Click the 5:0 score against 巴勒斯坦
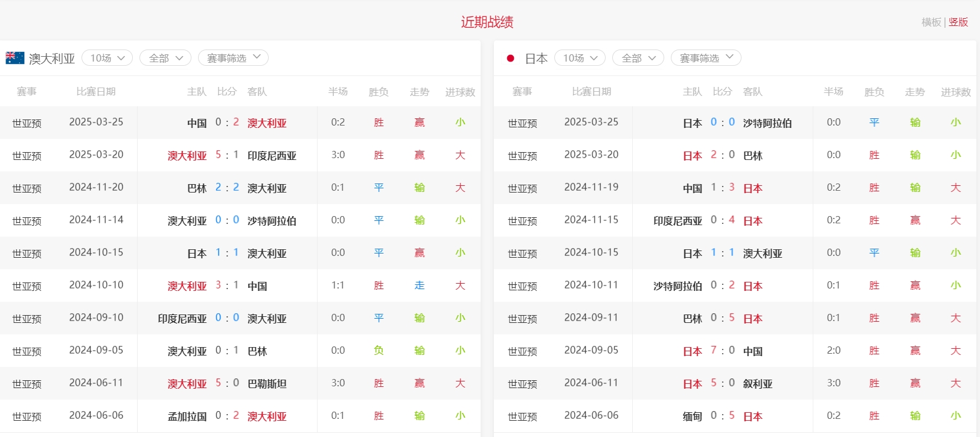This screenshot has width=980, height=437. (x=227, y=383)
